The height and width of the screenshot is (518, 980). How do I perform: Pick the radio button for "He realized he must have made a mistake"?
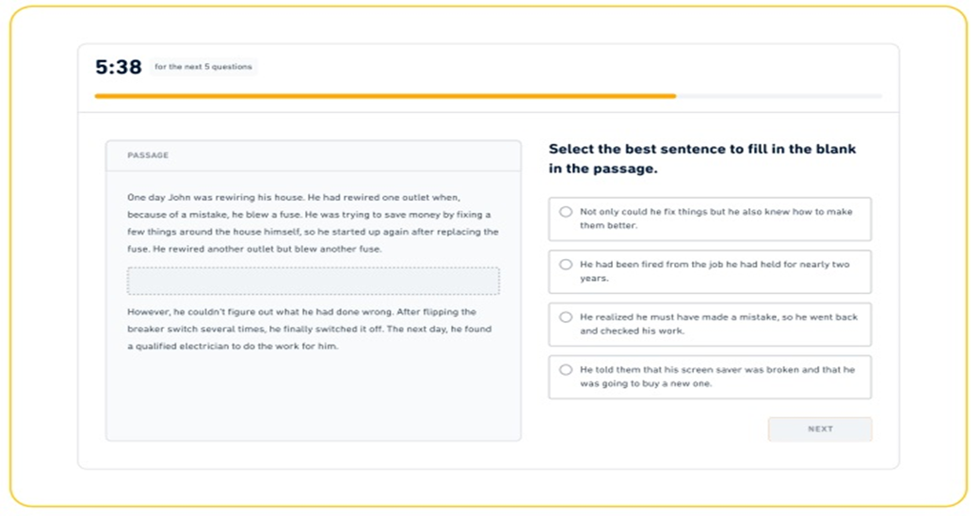565,317
